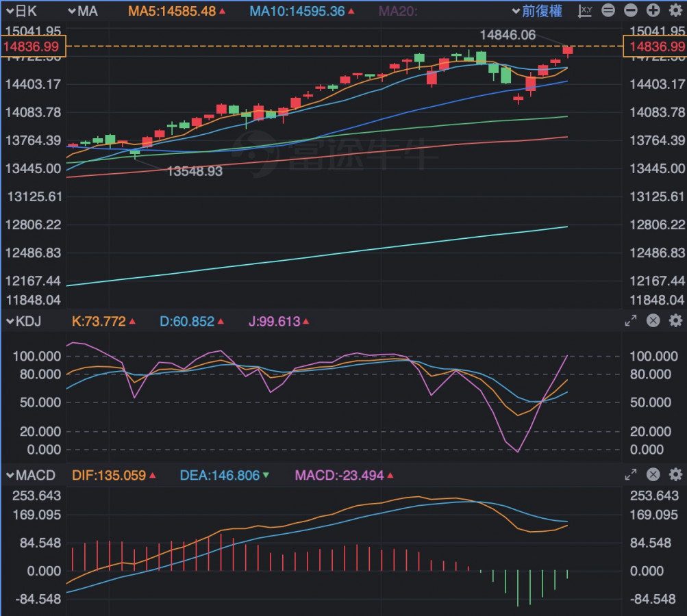Viewport: 687px width, 616px height.
Task: Close the MACD indicator panel
Action: [653, 475]
